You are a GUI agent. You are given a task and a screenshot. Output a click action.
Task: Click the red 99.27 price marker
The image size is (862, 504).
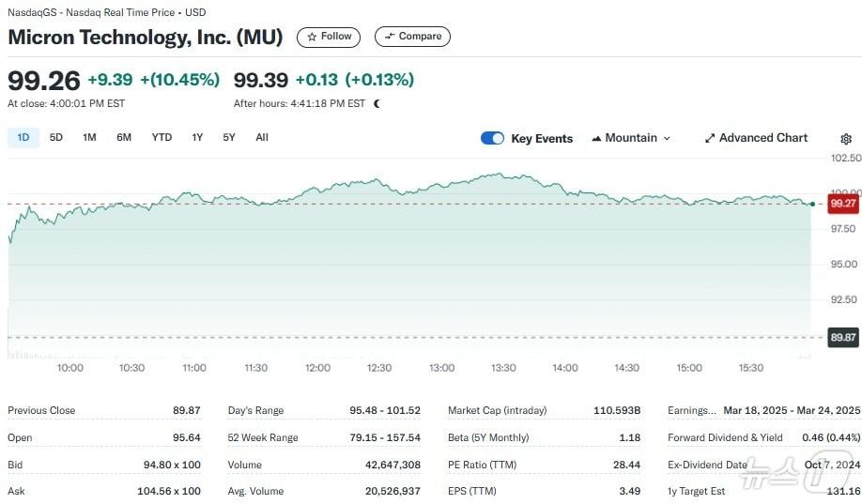(x=842, y=203)
